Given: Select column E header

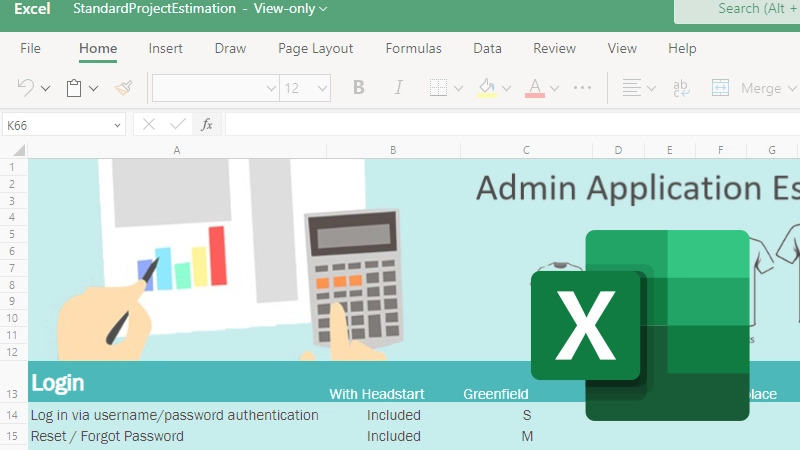Looking at the screenshot, I should (x=669, y=150).
